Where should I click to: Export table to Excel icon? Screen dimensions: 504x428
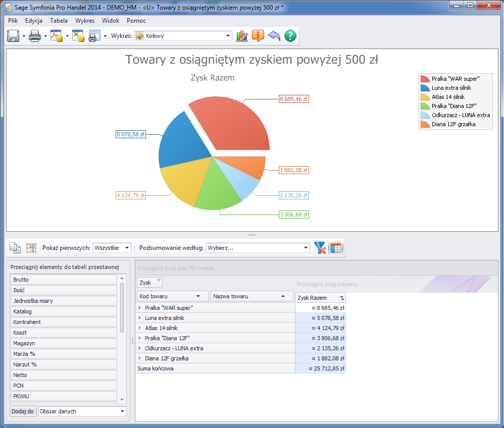(78, 36)
